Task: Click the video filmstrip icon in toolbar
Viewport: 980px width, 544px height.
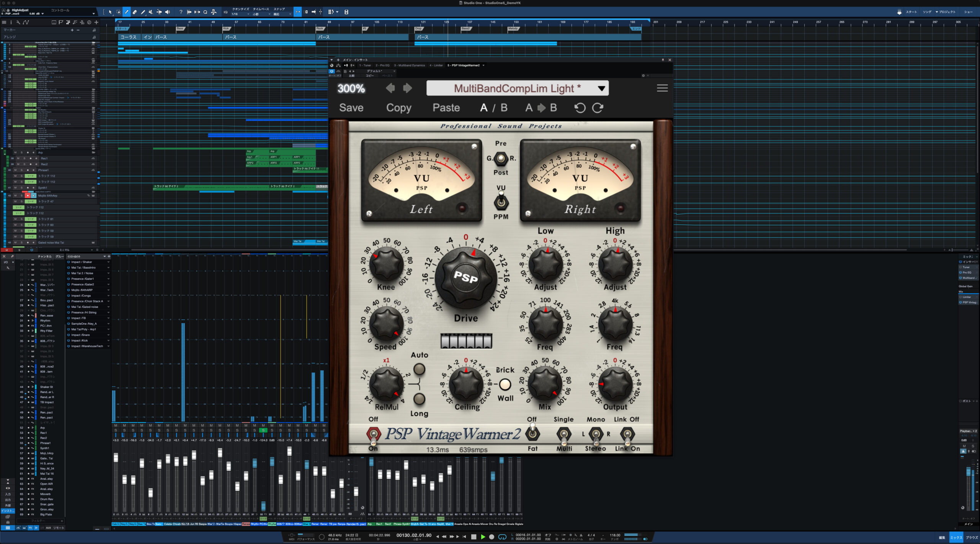Action: (x=346, y=12)
